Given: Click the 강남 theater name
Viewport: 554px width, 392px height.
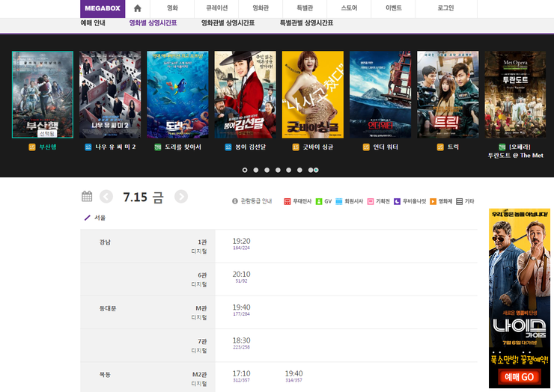Looking at the screenshot, I should pos(105,242).
